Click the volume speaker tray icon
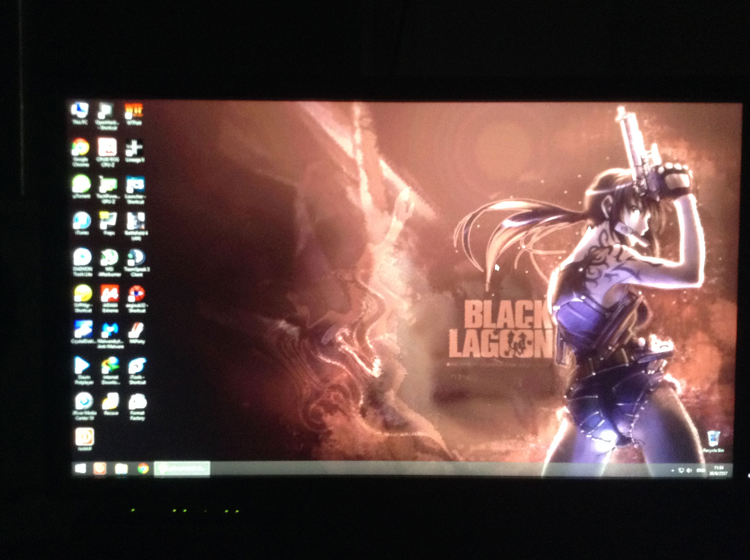Image resolution: width=750 pixels, height=560 pixels. (x=690, y=470)
